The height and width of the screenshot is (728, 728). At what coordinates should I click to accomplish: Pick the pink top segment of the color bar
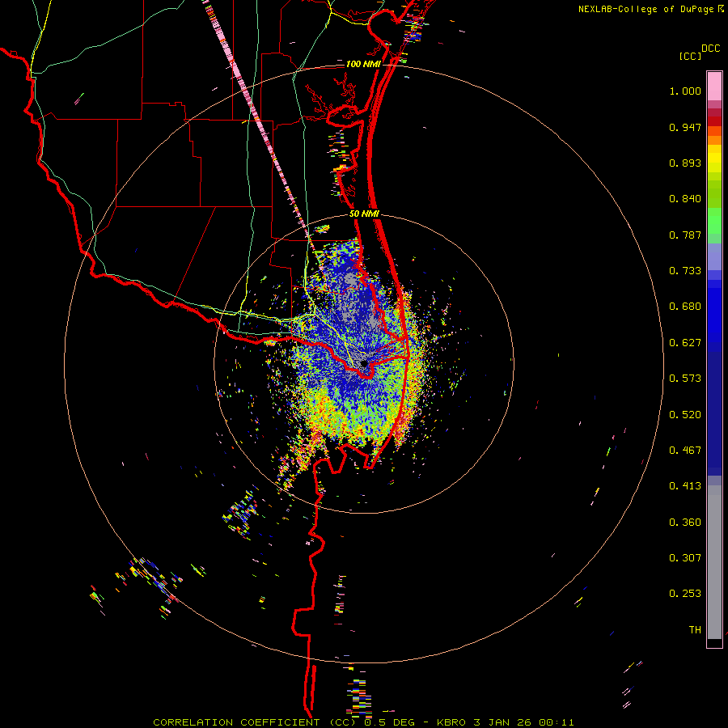coord(714,87)
